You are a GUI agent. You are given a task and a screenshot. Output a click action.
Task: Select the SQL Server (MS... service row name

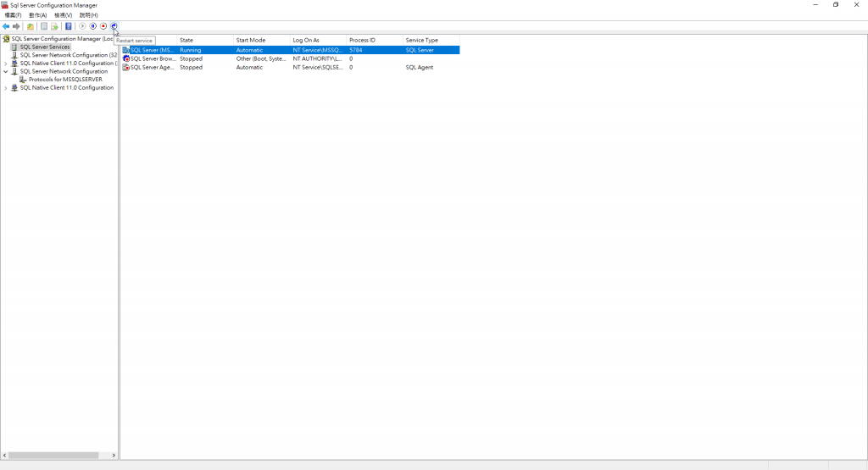point(153,50)
